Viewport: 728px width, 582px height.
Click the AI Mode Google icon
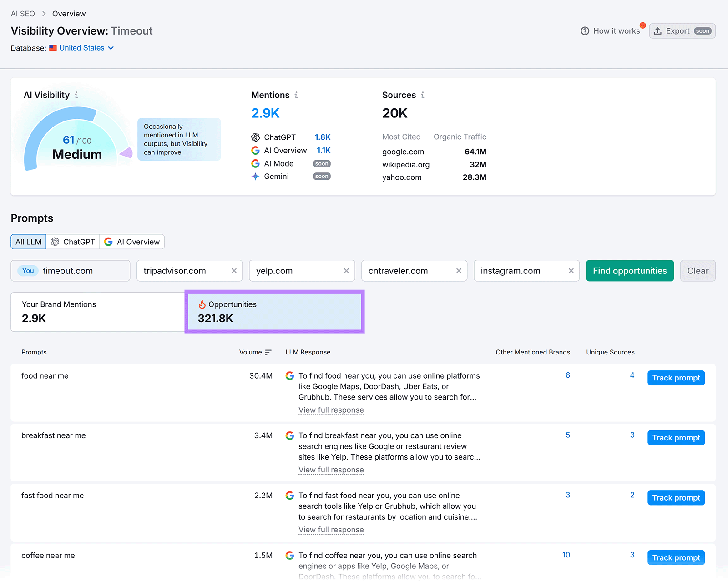[x=256, y=163]
